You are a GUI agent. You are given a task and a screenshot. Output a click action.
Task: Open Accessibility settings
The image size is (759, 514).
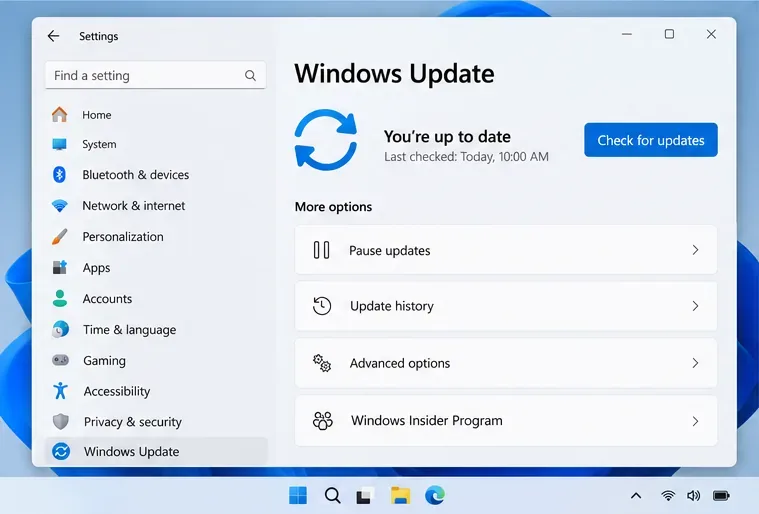(x=156, y=391)
